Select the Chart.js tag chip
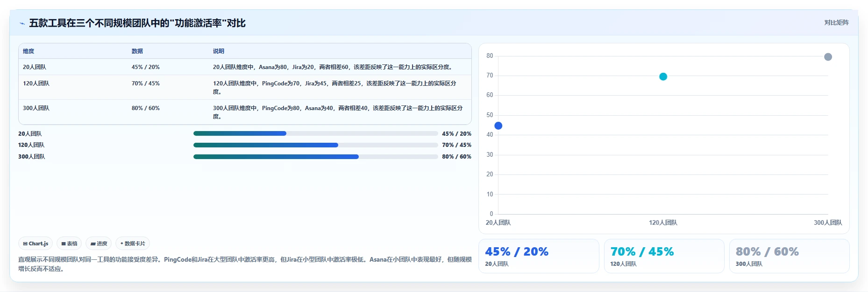 36,243
